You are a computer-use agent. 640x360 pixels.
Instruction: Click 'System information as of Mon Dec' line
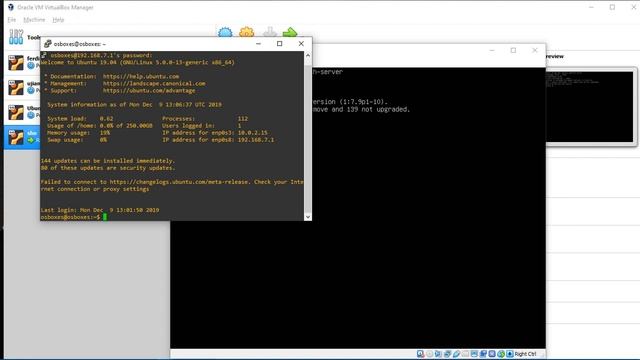coord(135,104)
